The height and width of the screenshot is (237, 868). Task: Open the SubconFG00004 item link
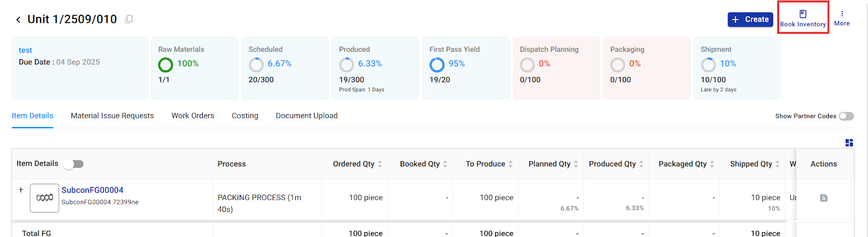tap(92, 190)
